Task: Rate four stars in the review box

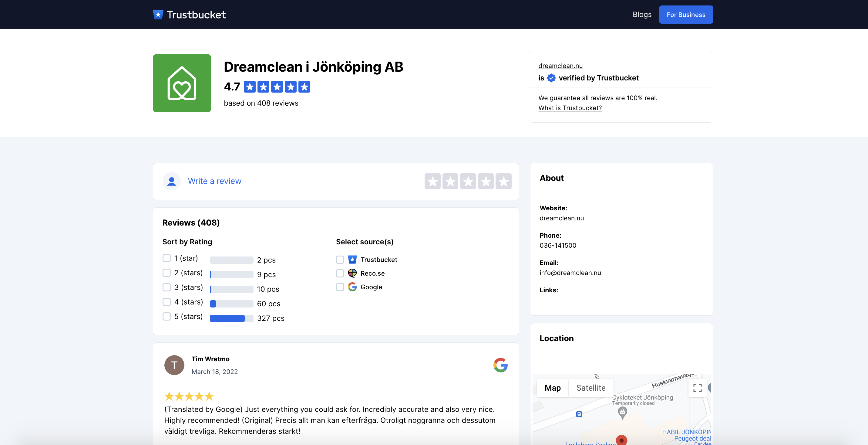Action: pyautogui.click(x=486, y=182)
